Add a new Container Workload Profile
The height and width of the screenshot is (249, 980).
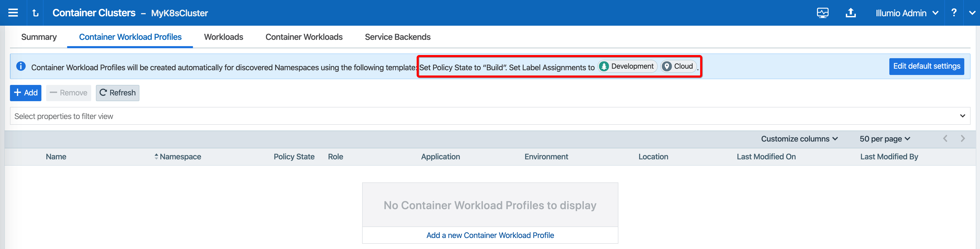point(490,235)
